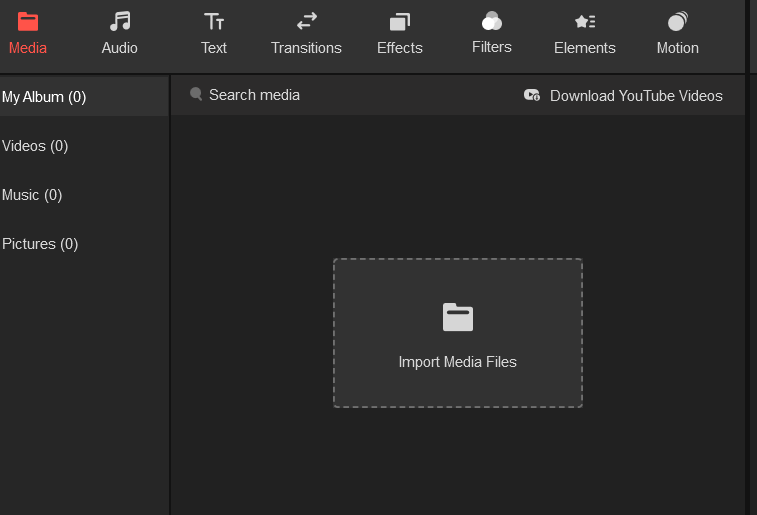The image size is (757, 515).
Task: Show the Music (0) category
Action: [32, 195]
